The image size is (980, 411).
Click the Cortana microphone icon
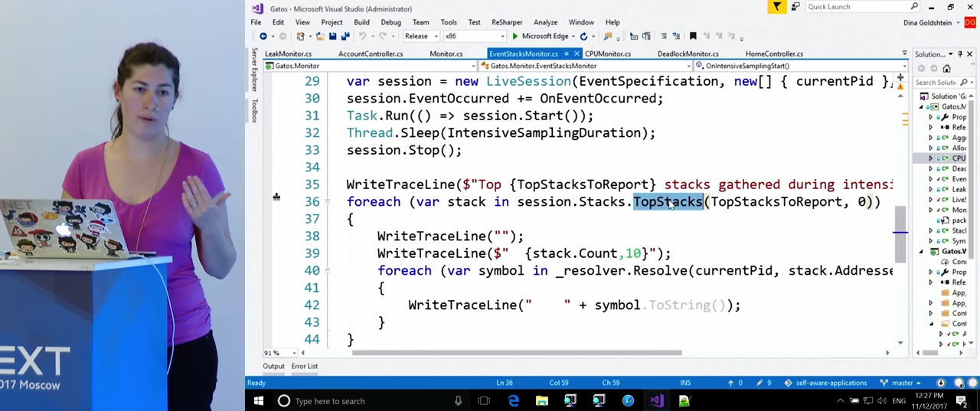[x=458, y=401]
